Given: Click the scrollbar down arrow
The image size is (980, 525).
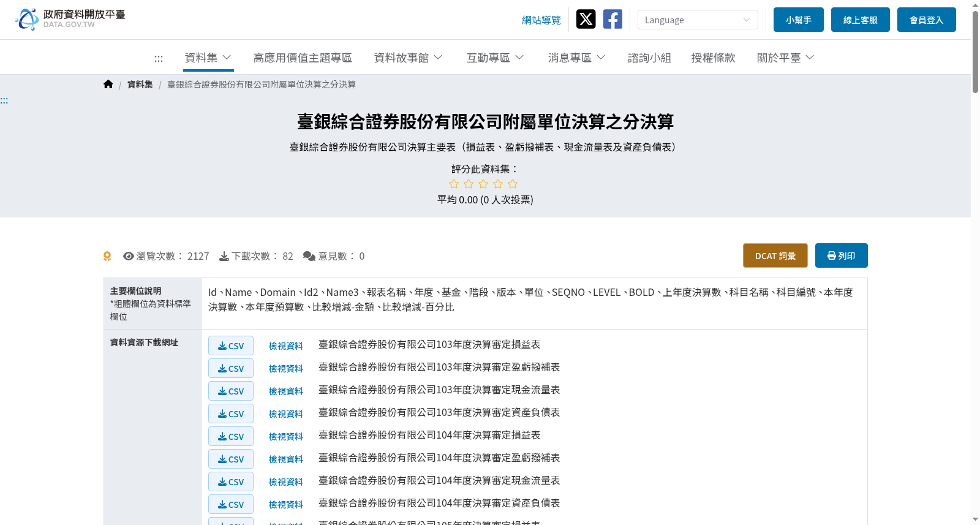Looking at the screenshot, I should point(975,519).
